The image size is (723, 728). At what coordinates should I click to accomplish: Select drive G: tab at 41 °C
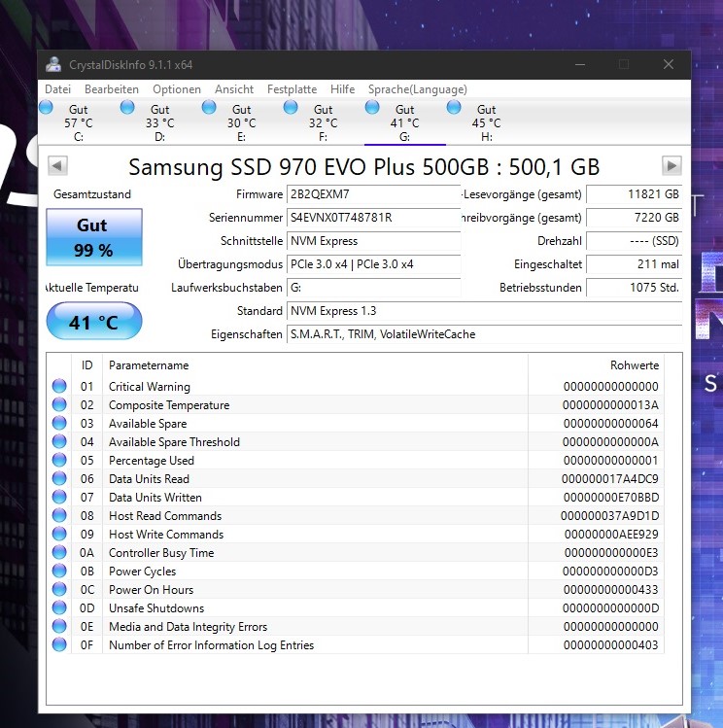click(405, 122)
